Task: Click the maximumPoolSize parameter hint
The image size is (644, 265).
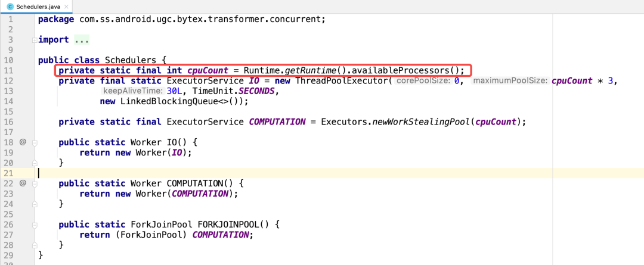Action: point(510,81)
